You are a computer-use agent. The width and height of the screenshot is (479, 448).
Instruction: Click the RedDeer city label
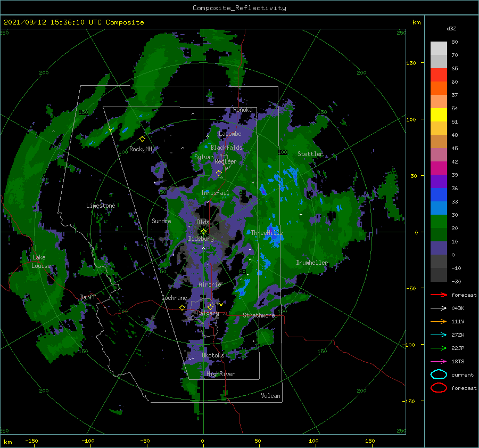tap(226, 161)
